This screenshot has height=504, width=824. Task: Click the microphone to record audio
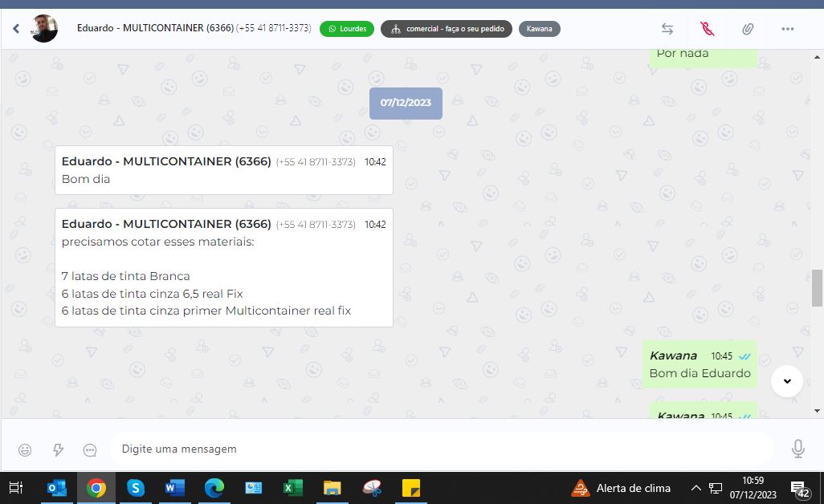(797, 449)
